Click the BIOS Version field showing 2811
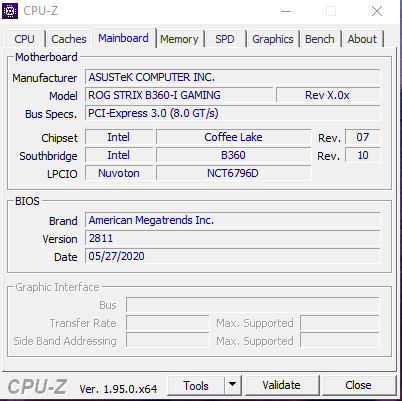This screenshot has width=402, height=401. [x=233, y=239]
